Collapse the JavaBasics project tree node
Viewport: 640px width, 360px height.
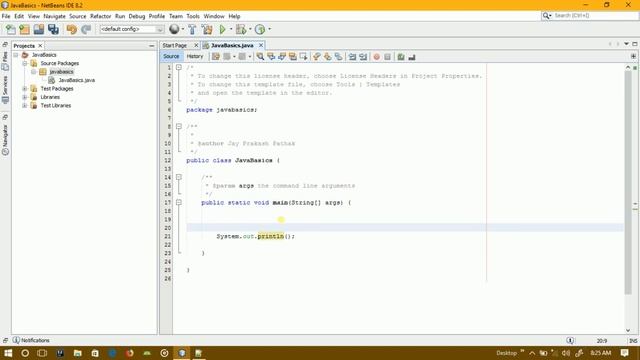click(x=16, y=55)
